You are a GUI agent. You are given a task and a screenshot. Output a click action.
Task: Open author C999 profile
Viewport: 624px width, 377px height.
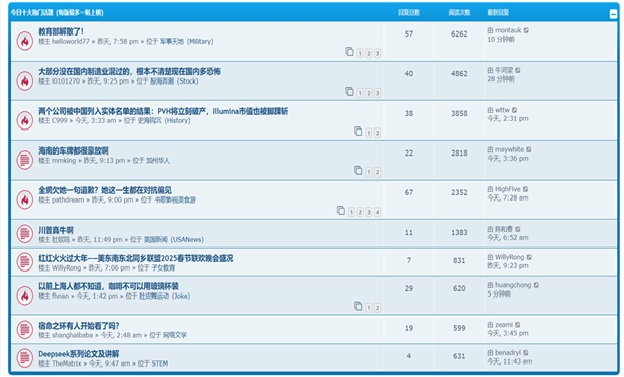59,121
